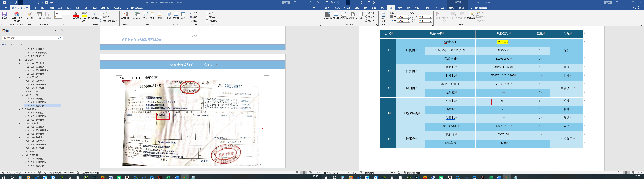Switch to 表布局 tab in right Word

click(462, 8)
